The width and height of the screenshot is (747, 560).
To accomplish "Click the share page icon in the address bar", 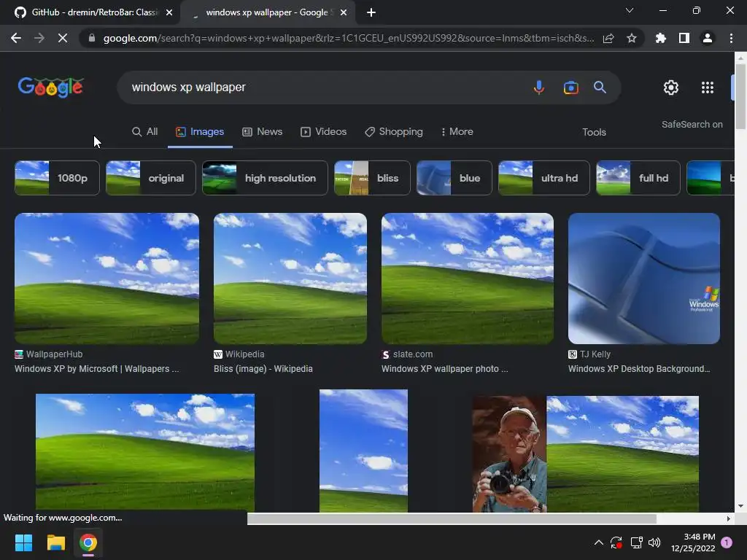I will 608,38.
